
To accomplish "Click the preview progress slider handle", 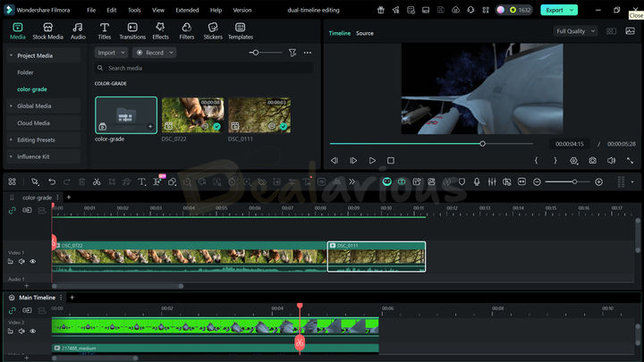I will click(x=483, y=144).
